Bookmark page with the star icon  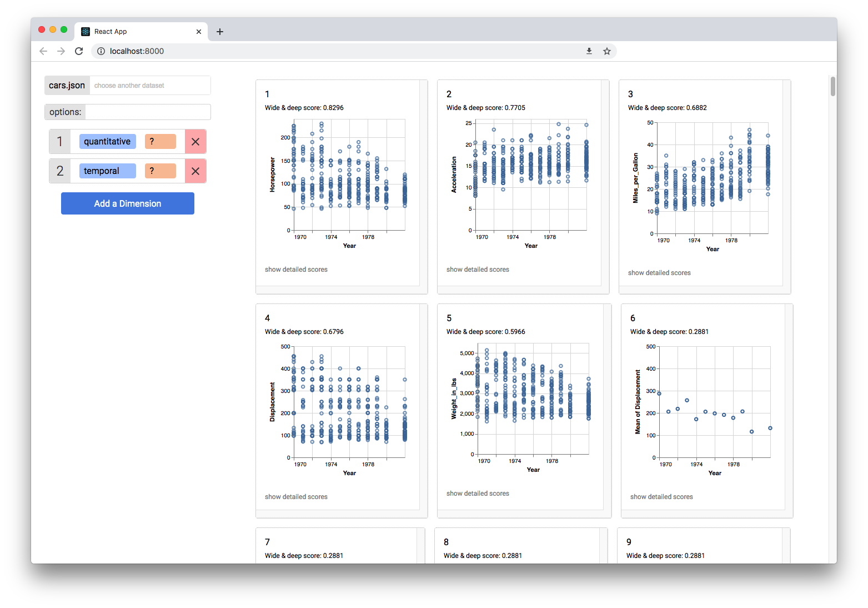607,51
